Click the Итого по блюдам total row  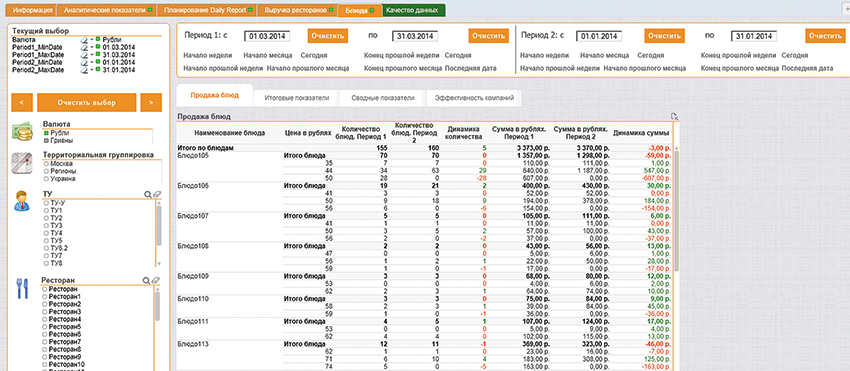(x=424, y=148)
